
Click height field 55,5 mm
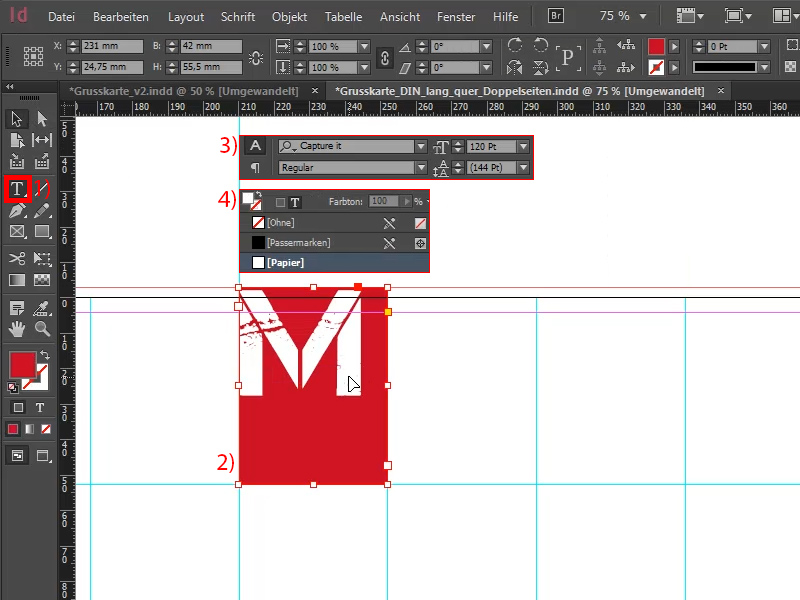211,67
